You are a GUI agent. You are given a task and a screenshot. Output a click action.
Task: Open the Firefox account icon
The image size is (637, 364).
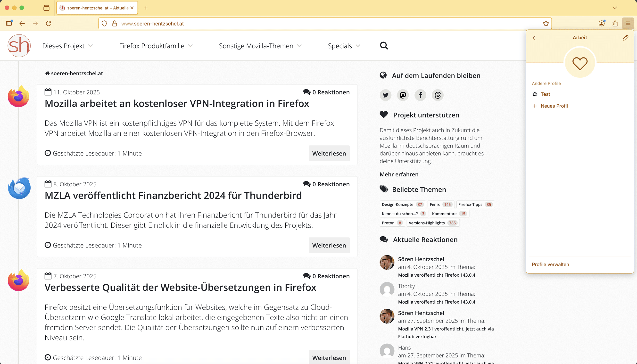[x=602, y=24]
